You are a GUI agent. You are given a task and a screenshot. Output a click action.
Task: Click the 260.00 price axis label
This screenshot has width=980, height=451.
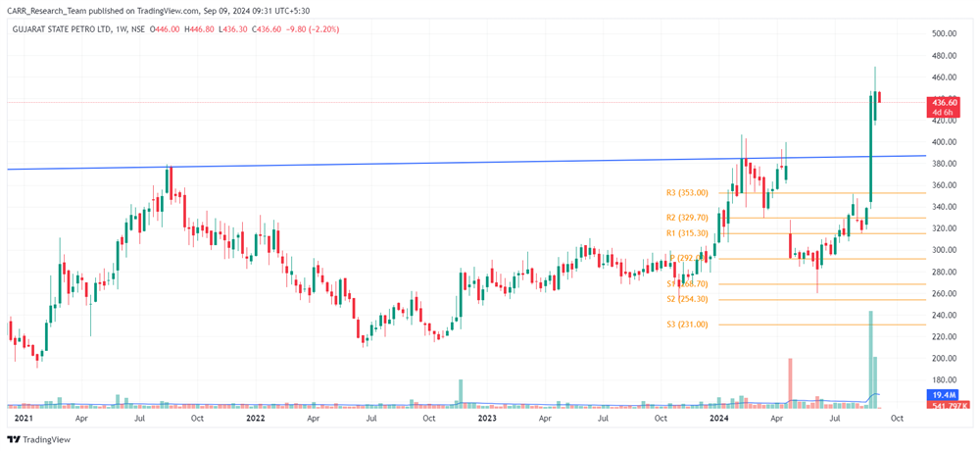tap(945, 293)
